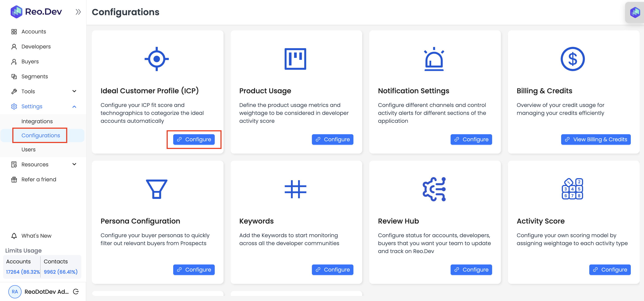The image size is (644, 301).
Task: Click the ICP crosshair target icon
Action: click(x=156, y=59)
